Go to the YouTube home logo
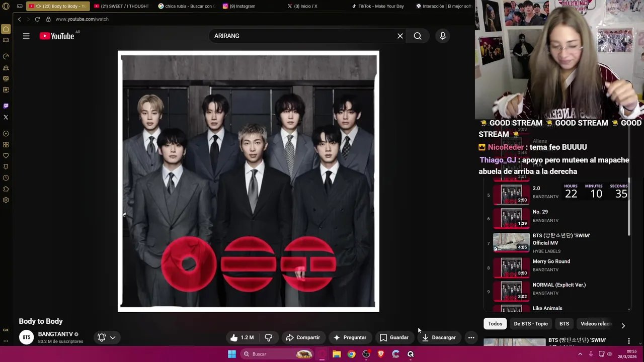644x362 pixels. pos(57,36)
